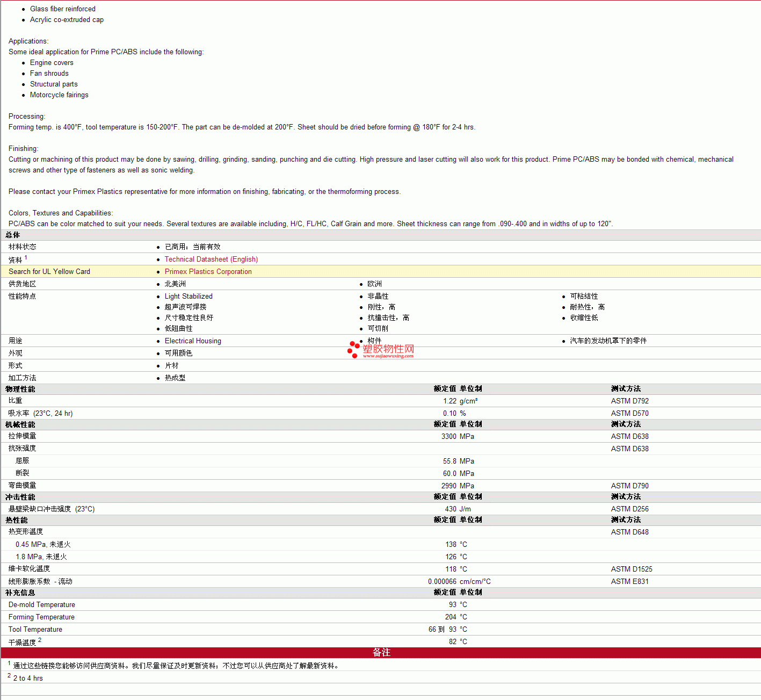
Task: Select the 可用颜色 appearance value
Action: tap(179, 353)
